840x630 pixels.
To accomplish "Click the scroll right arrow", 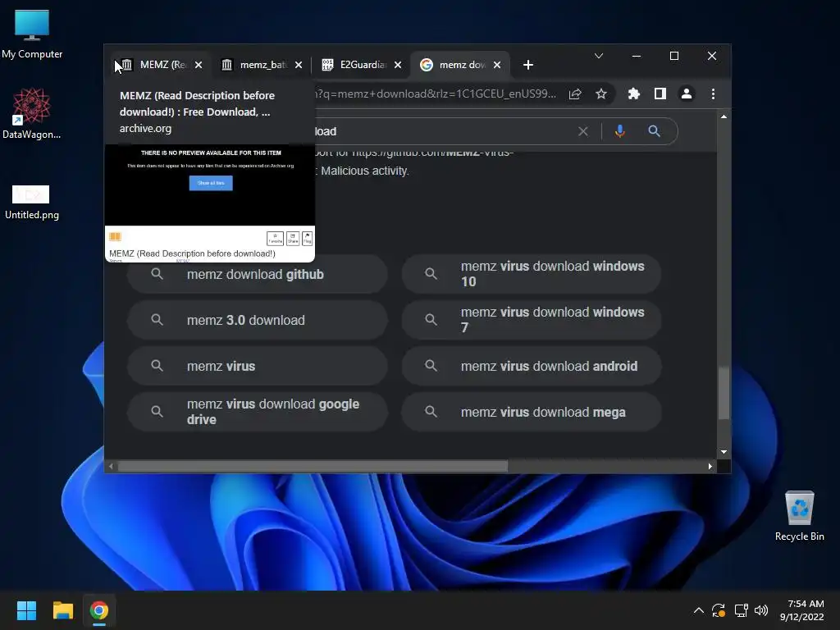I will tap(710, 467).
